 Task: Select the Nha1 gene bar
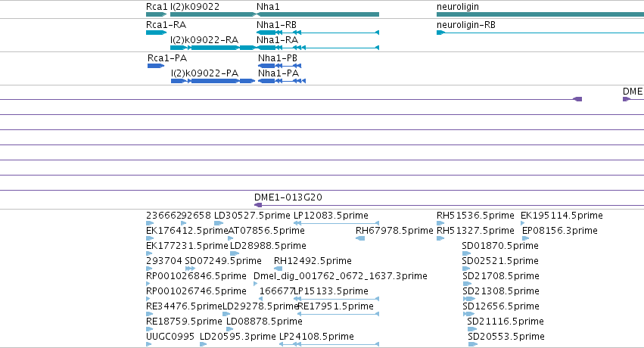[318, 14]
